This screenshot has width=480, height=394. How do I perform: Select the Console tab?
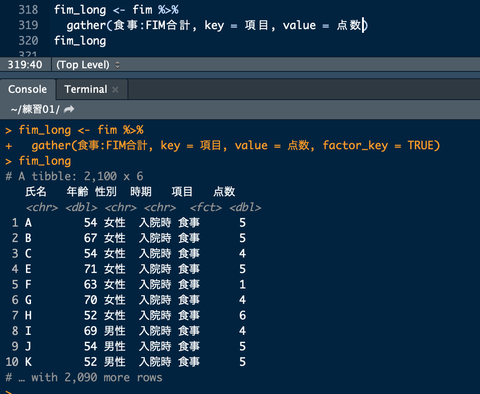point(27,89)
